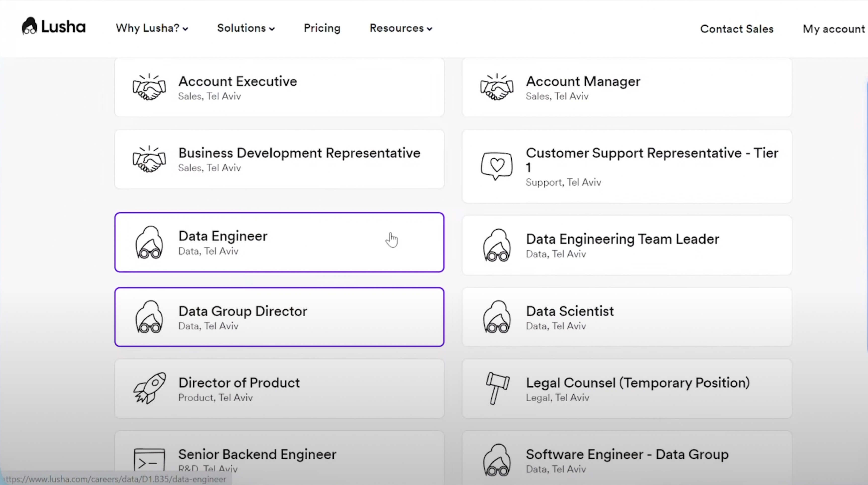
Task: Open the Data Engineer job listing
Action: point(223,236)
